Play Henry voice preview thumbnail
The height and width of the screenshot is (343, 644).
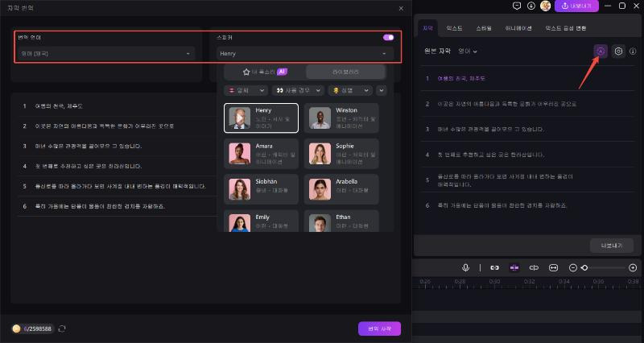239,118
